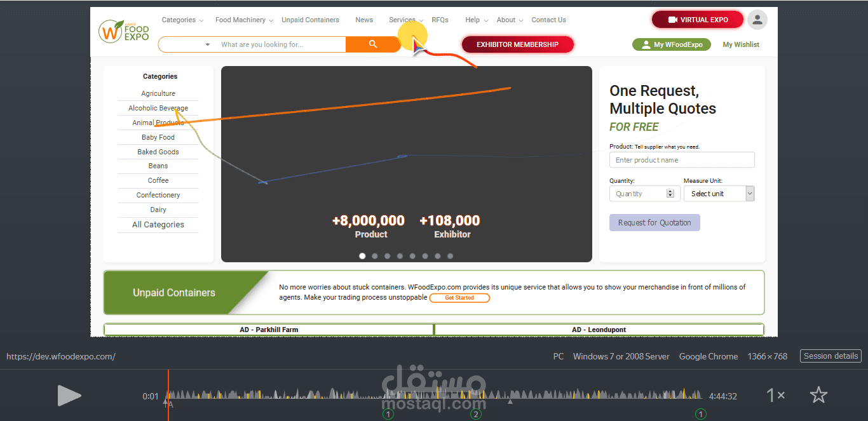The image size is (868, 421).
Task: Expand the Services menu
Action: 405,20
